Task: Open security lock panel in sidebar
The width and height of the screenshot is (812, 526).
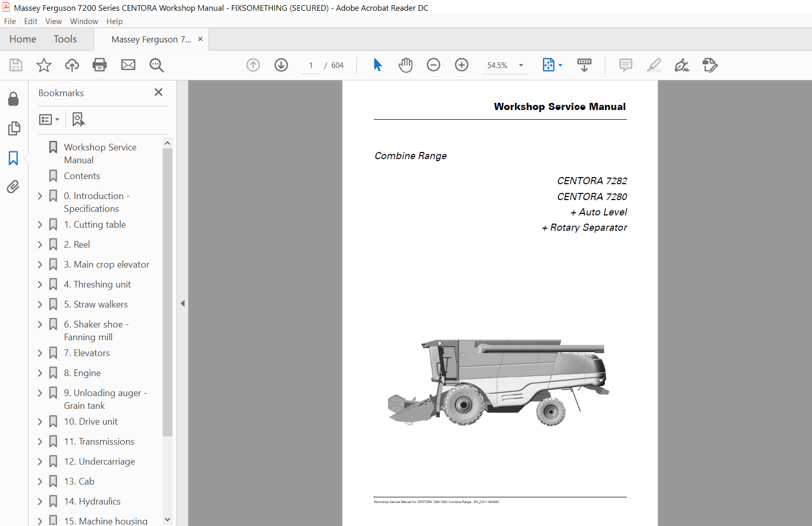Action: click(14, 99)
